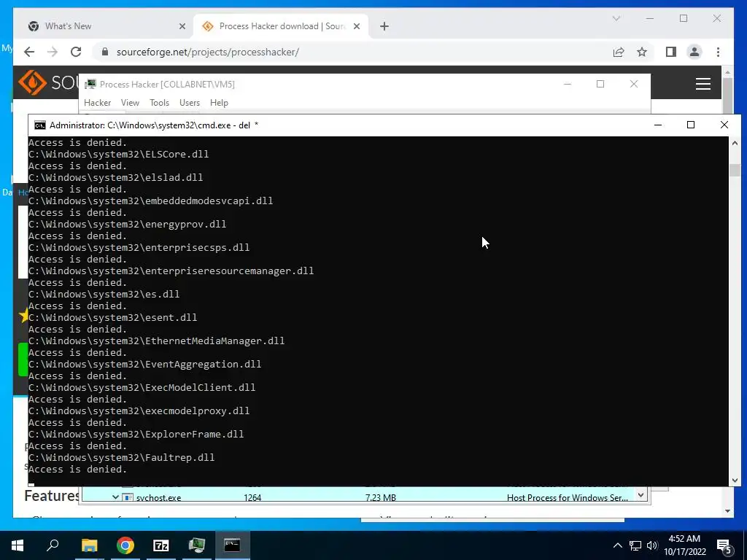Screen dimensions: 747x560
Task: Click browser page scroll-down arrow
Action: point(727,511)
